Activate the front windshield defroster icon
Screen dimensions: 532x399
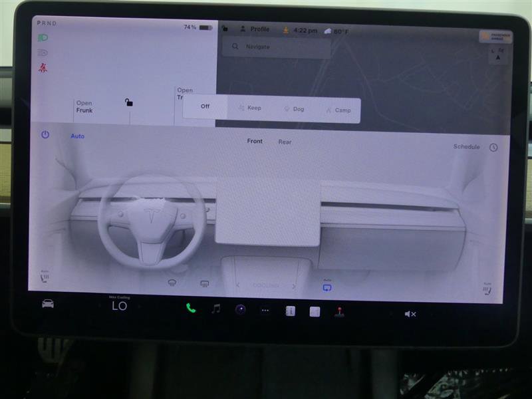[x=172, y=283]
